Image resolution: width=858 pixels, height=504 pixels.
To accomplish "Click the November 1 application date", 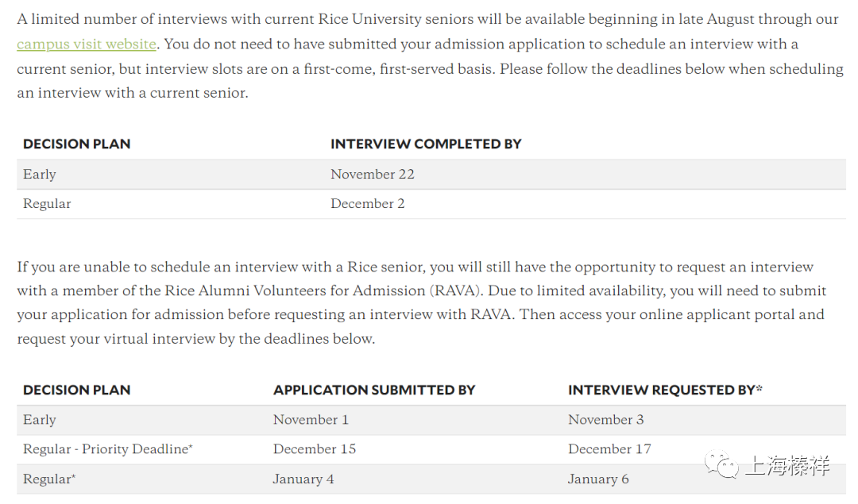I will click(x=311, y=420).
